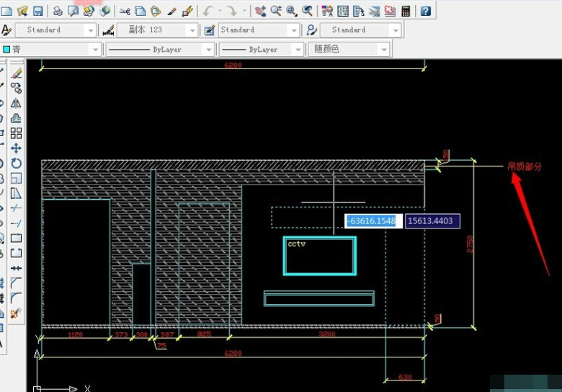Viewport: 562px width, 392px height.
Task: Open the Properties palette icon
Action: coord(327,11)
